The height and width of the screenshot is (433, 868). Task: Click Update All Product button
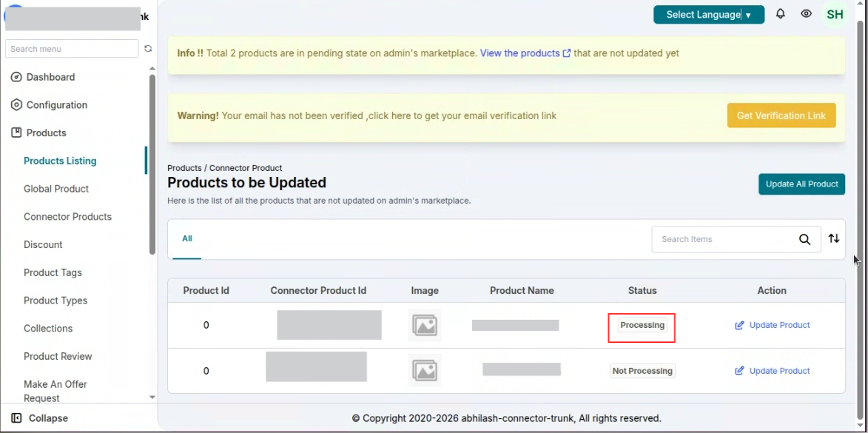point(801,184)
